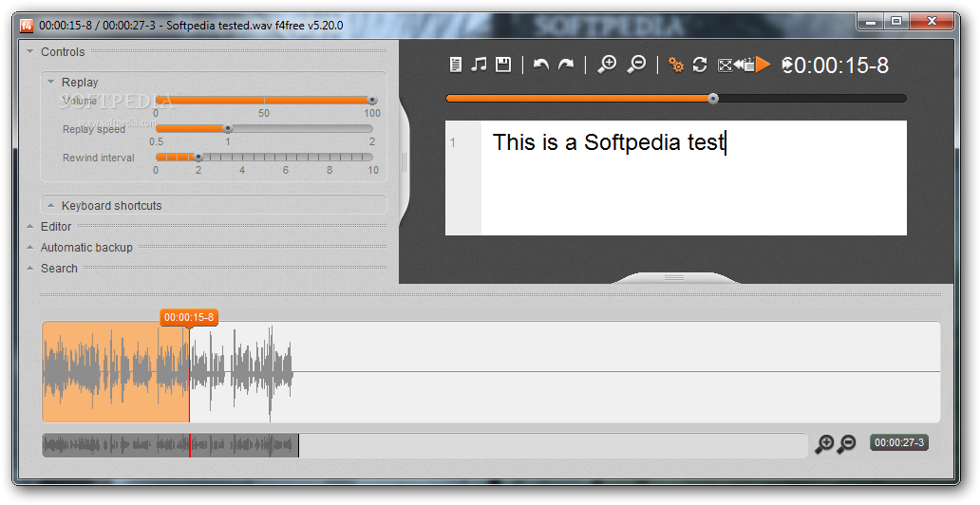Click the small overview waveform bar
980x505 pixels.
[425, 445]
